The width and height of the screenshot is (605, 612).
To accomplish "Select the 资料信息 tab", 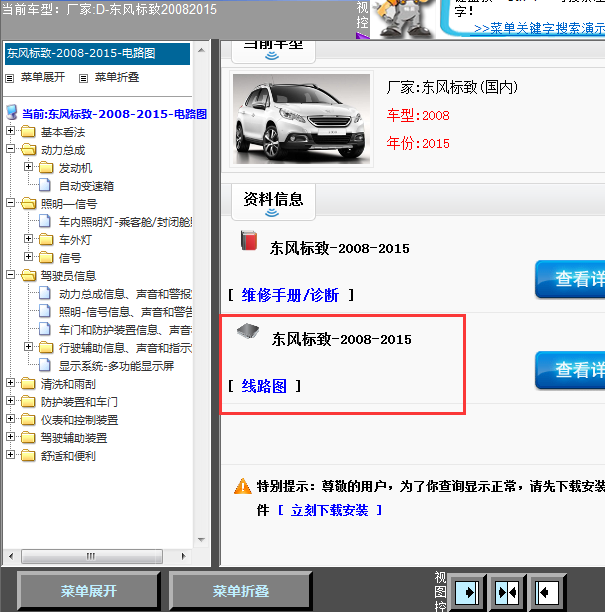I will point(273,202).
